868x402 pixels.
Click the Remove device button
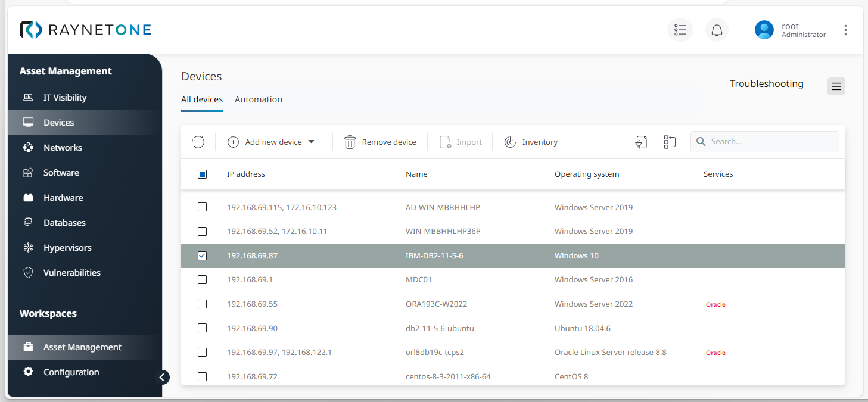[x=380, y=142]
